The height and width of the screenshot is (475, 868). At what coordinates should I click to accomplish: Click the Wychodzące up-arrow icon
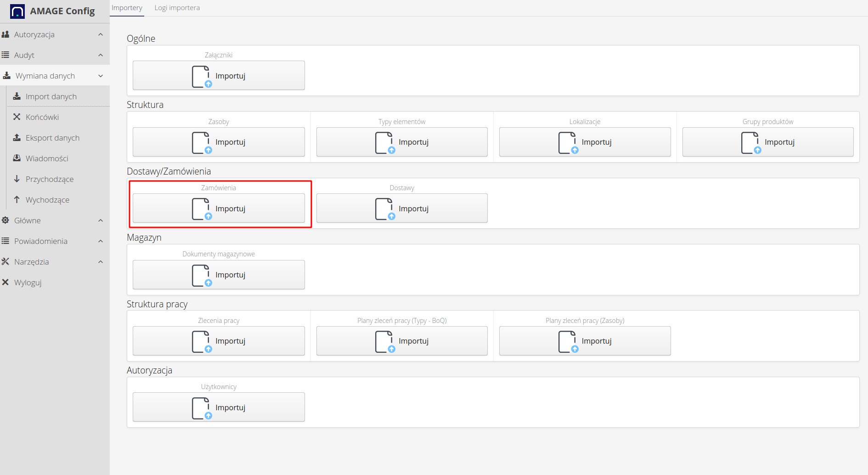17,199
